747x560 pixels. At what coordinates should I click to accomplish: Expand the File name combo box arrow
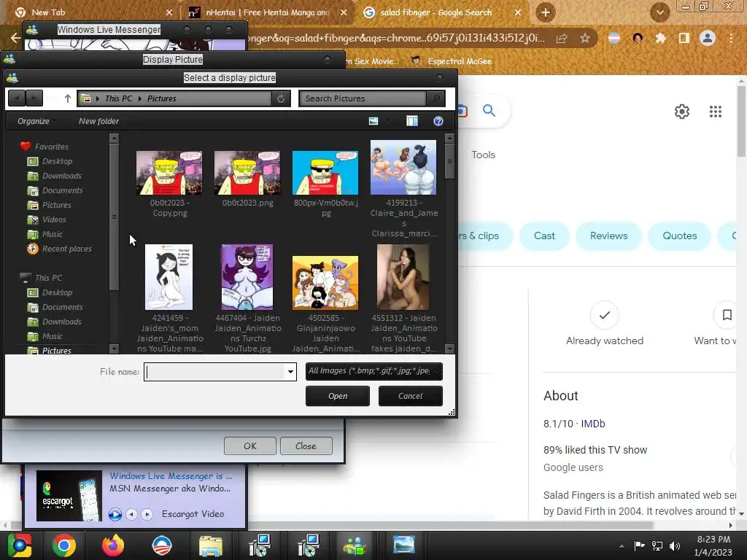[x=290, y=372]
